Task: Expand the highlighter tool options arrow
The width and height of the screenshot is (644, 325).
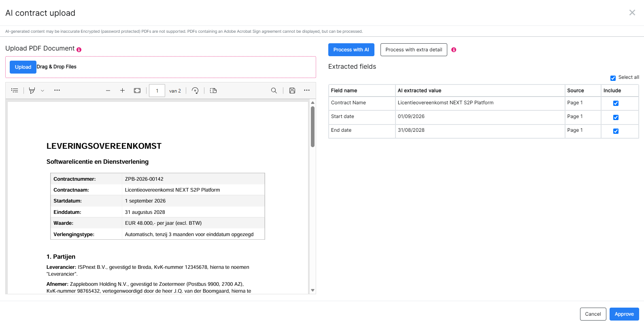Action: 43,91
